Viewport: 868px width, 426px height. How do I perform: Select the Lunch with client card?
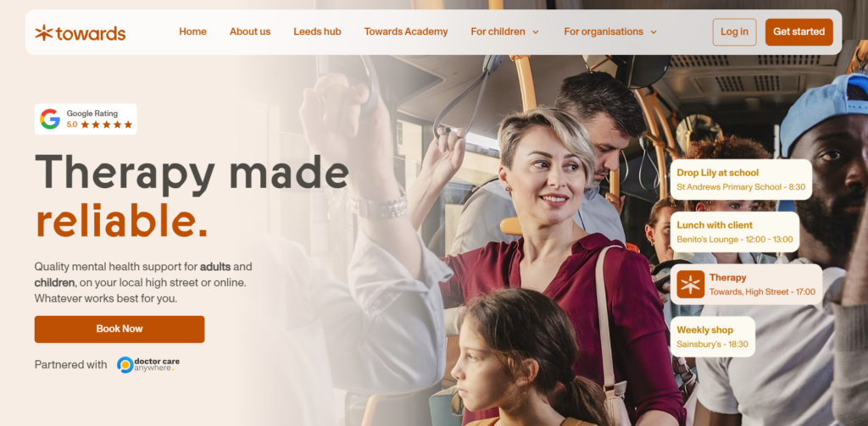pos(735,232)
